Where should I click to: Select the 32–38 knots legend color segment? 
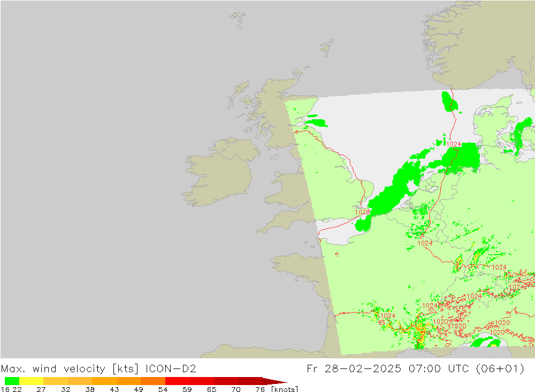pyautogui.click(x=80, y=381)
